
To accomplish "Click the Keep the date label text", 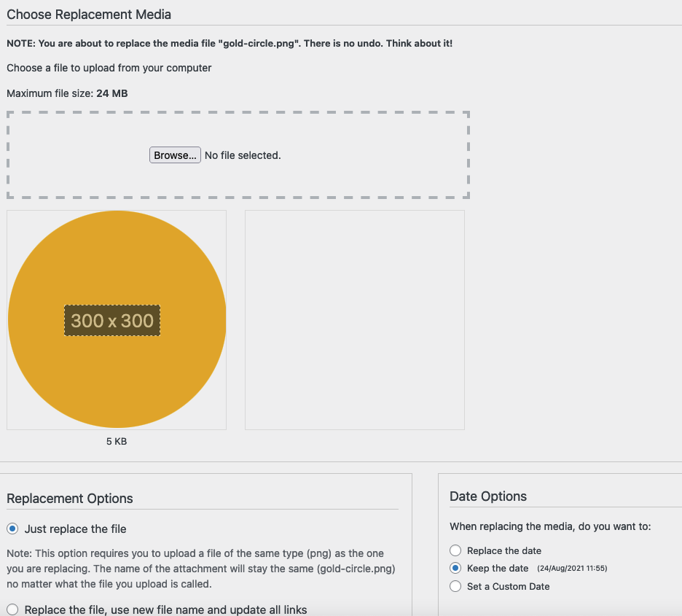I will [498, 568].
